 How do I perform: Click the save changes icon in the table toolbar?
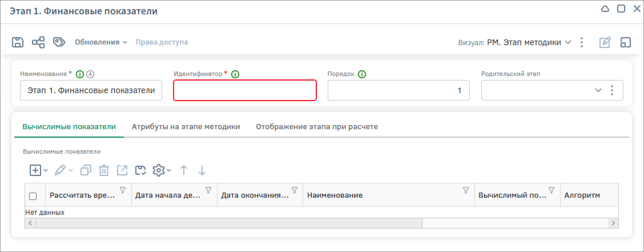pyautogui.click(x=140, y=170)
